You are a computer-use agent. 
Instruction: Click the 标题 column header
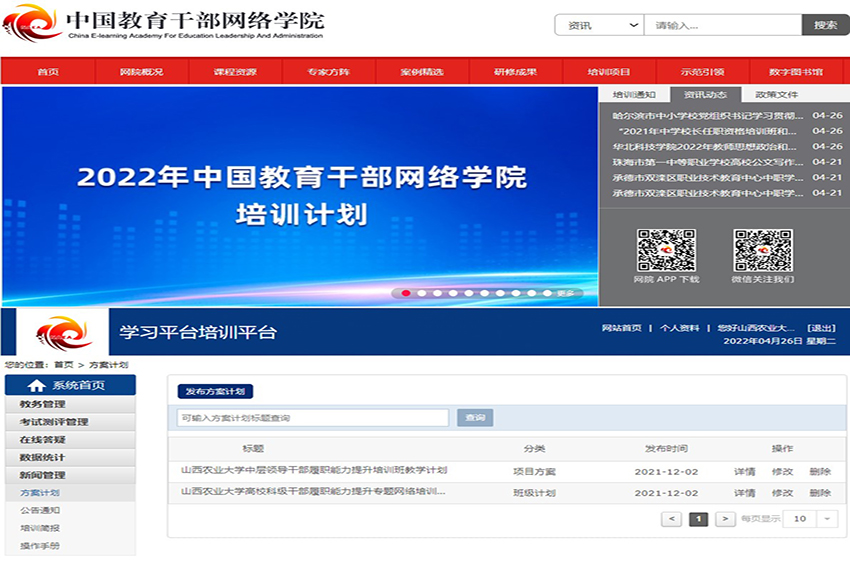click(253, 448)
